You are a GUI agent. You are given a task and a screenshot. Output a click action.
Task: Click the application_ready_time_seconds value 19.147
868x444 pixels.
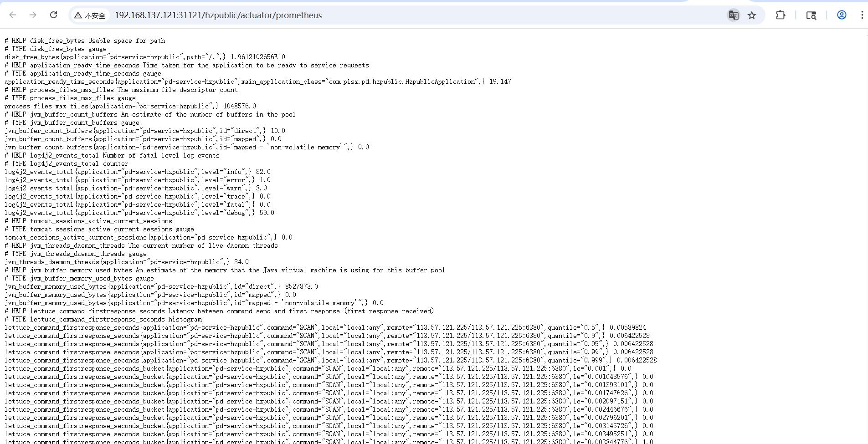(500, 82)
